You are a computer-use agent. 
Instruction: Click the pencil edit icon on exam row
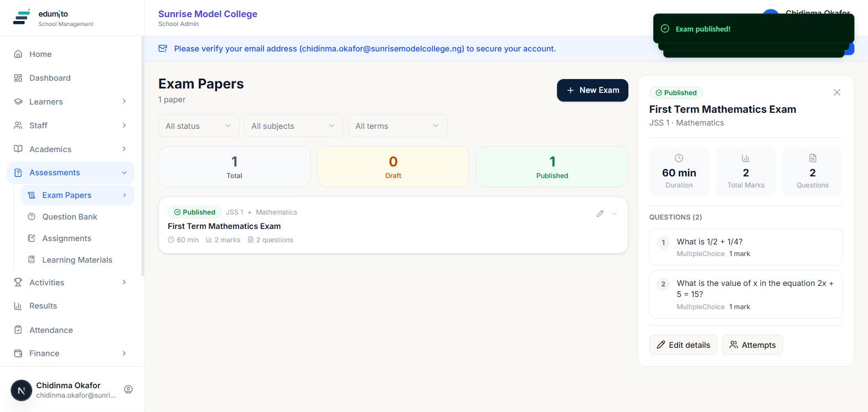[x=600, y=213]
